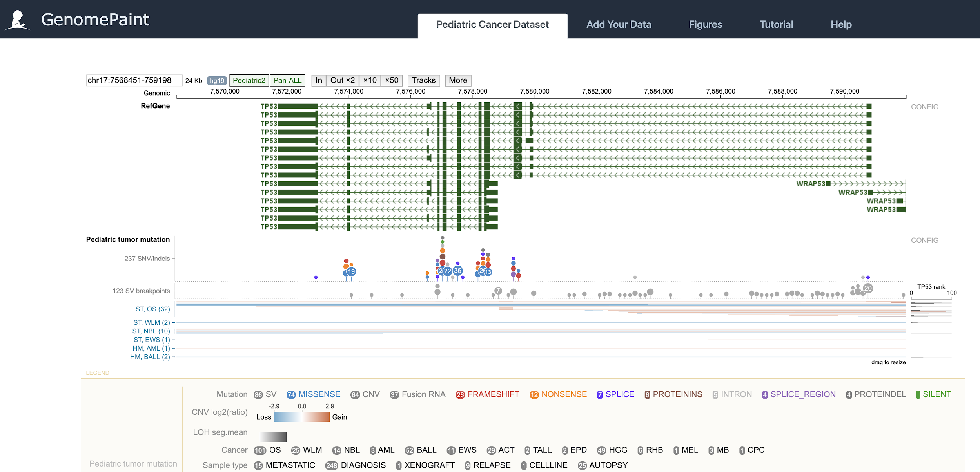The height and width of the screenshot is (472, 980).
Task: Click DIAGNOSIS sample type legend item
Action: [355, 465]
